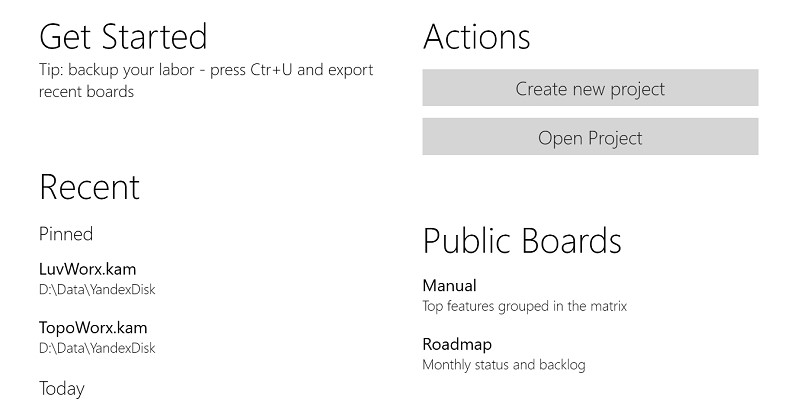Open the Manual public board
The height and width of the screenshot is (400, 800).
pos(449,285)
